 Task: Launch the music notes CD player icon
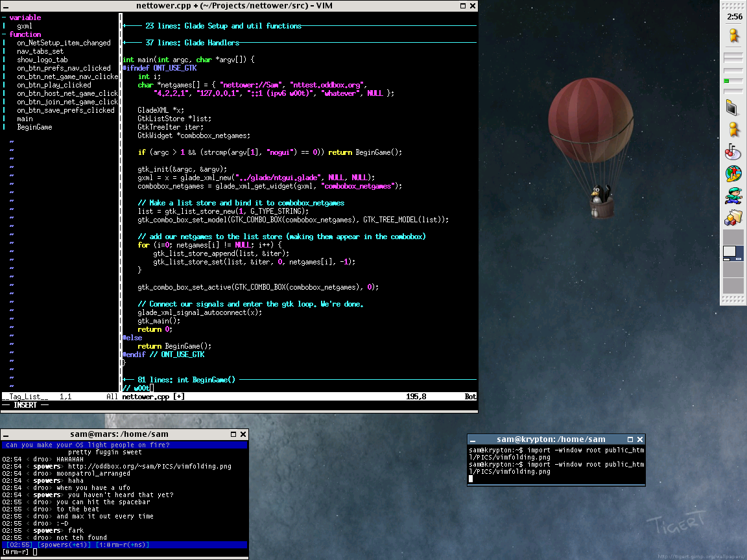(733, 152)
